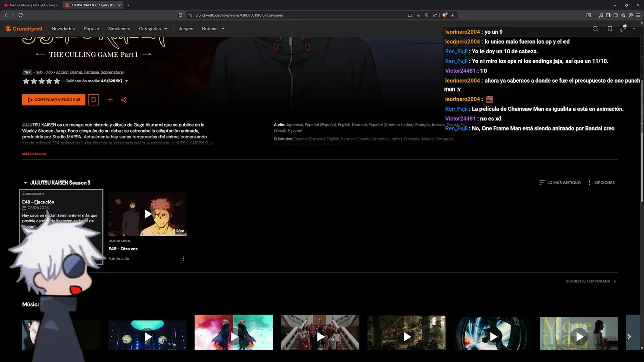
Task: Rate the series one star
Action: pyautogui.click(x=26, y=81)
